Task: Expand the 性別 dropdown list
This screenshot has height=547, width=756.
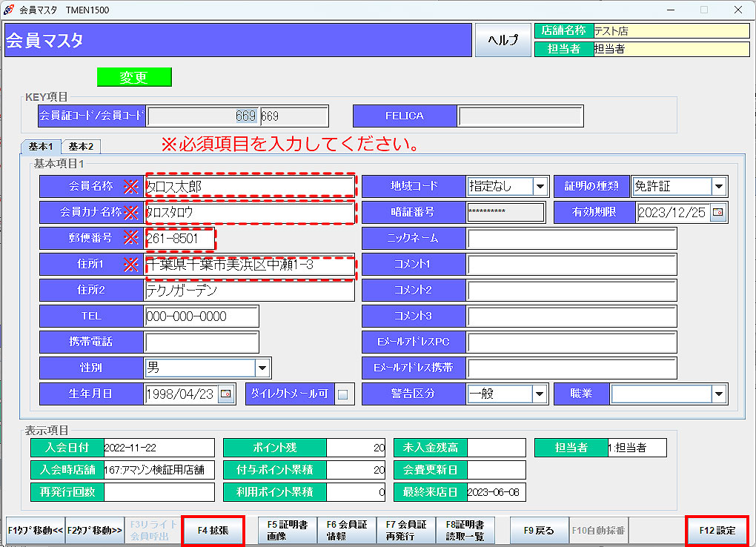Action: pyautogui.click(x=262, y=368)
